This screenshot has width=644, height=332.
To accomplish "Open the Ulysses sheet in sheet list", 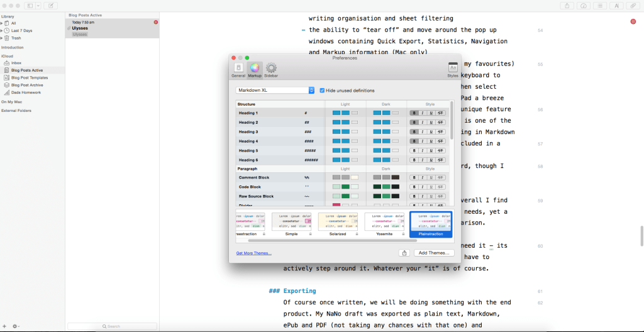I will pos(112,28).
